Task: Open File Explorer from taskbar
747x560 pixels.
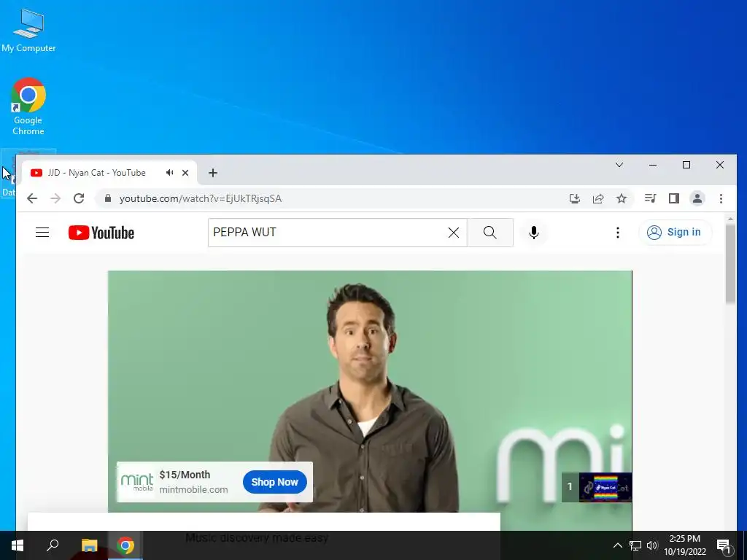Action: (x=89, y=545)
